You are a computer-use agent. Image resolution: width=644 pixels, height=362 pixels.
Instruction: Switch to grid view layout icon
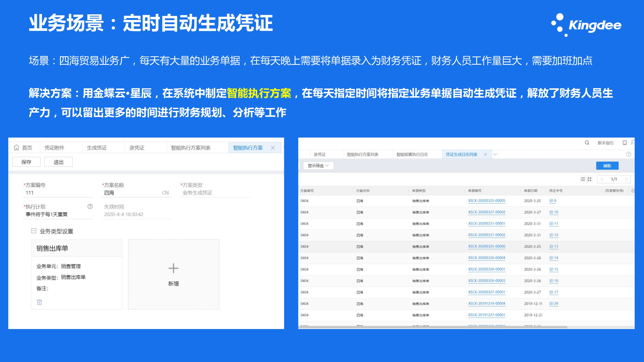point(589,179)
